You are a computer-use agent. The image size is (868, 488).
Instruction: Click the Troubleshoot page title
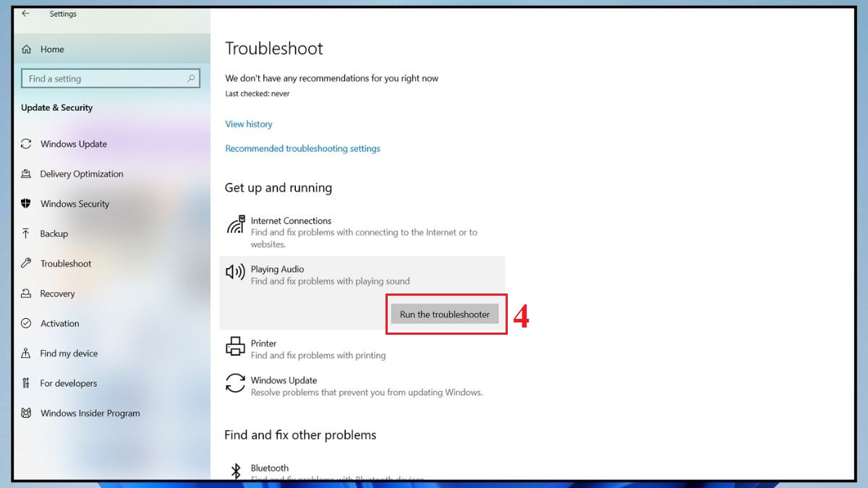[274, 48]
